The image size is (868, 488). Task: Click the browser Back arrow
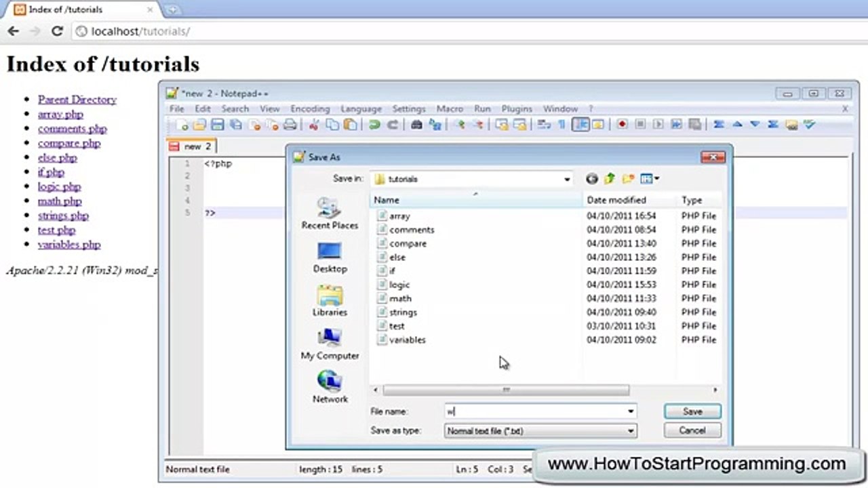click(x=14, y=31)
